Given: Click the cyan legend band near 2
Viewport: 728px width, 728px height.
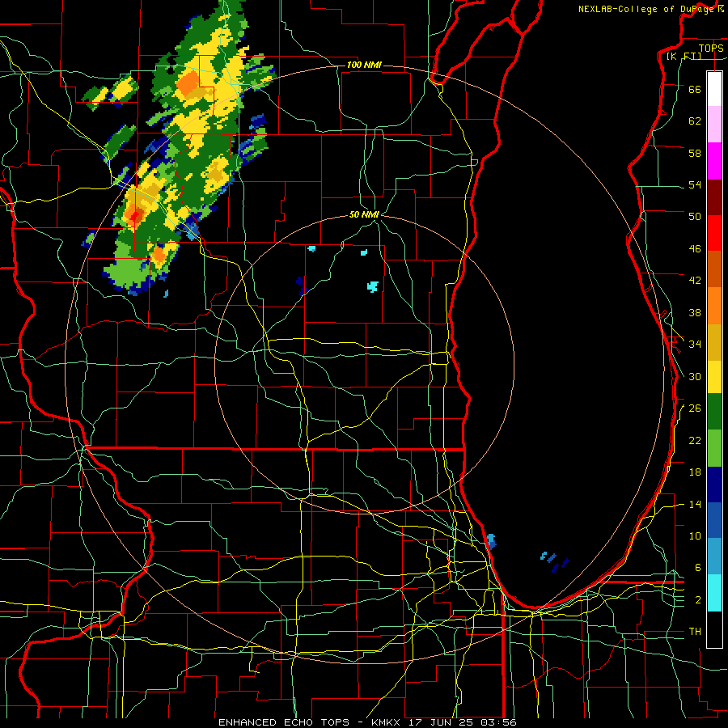Looking at the screenshot, I should (x=714, y=593).
